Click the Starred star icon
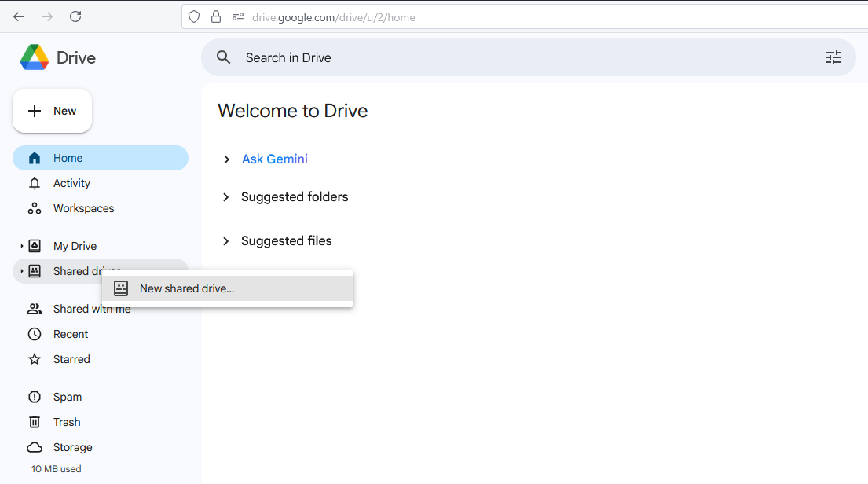This screenshot has height=484, width=868. [35, 359]
